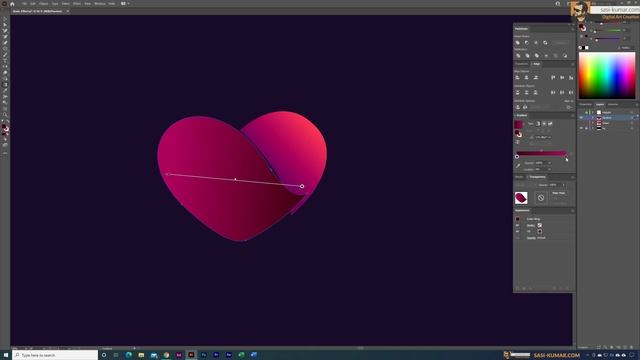Click the Reverse Gradient icon
The image size is (640, 360).
(x=518, y=142)
